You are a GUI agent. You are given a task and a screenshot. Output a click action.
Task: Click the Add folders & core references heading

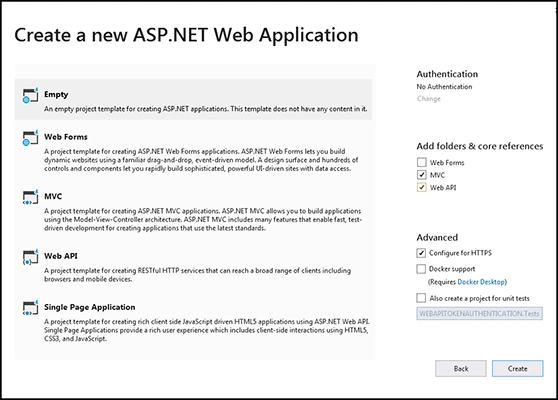pos(480,146)
